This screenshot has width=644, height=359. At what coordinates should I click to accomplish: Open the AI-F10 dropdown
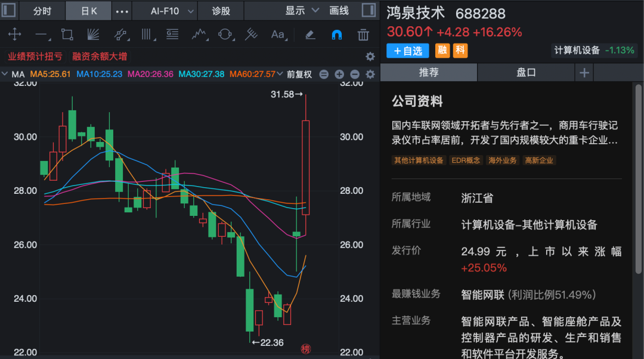[x=172, y=11]
